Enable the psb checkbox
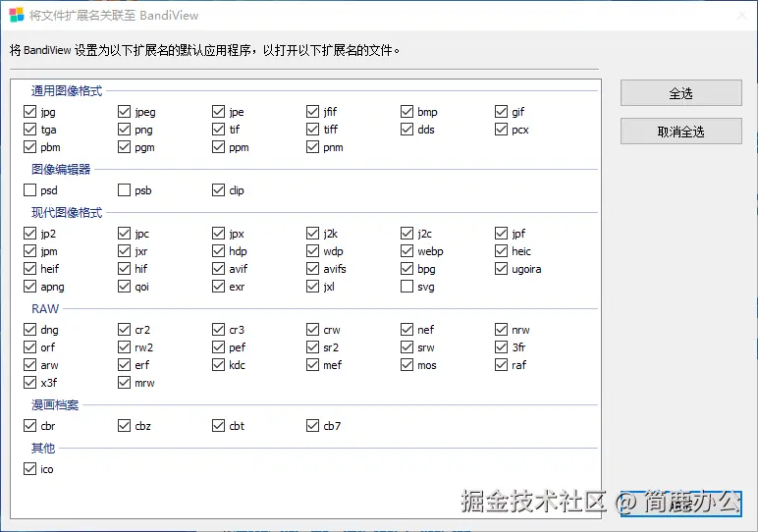 point(125,189)
